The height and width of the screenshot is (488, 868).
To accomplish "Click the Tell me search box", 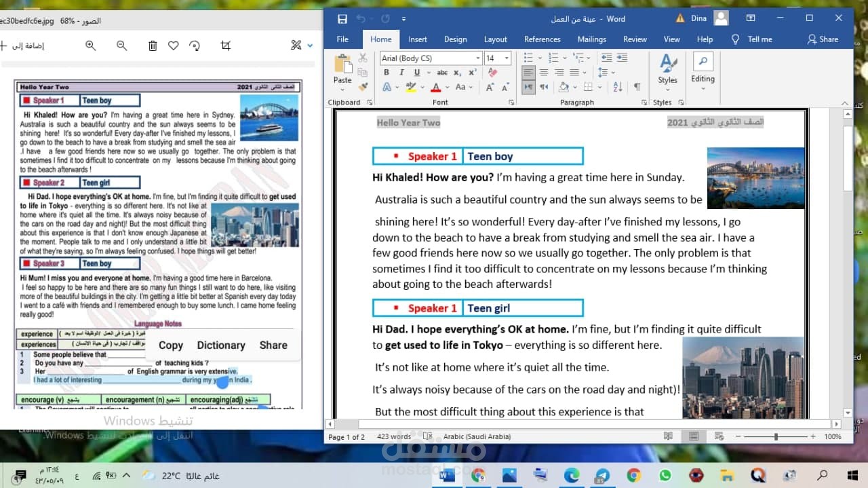I will click(x=752, y=39).
